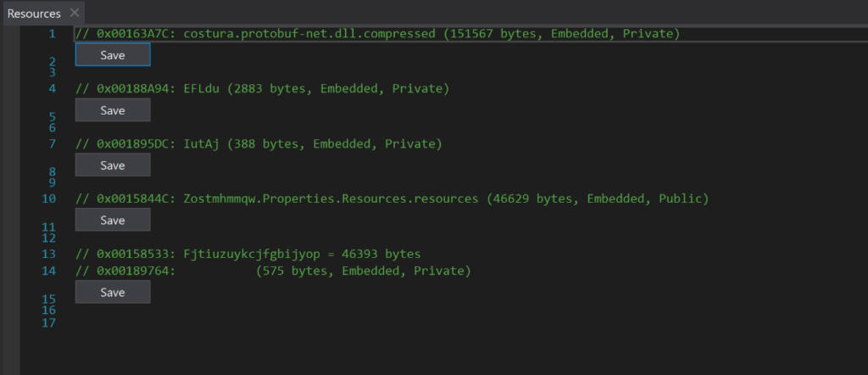Image resolution: width=868 pixels, height=375 pixels.
Task: Save the EFLdu resource
Action: (113, 110)
